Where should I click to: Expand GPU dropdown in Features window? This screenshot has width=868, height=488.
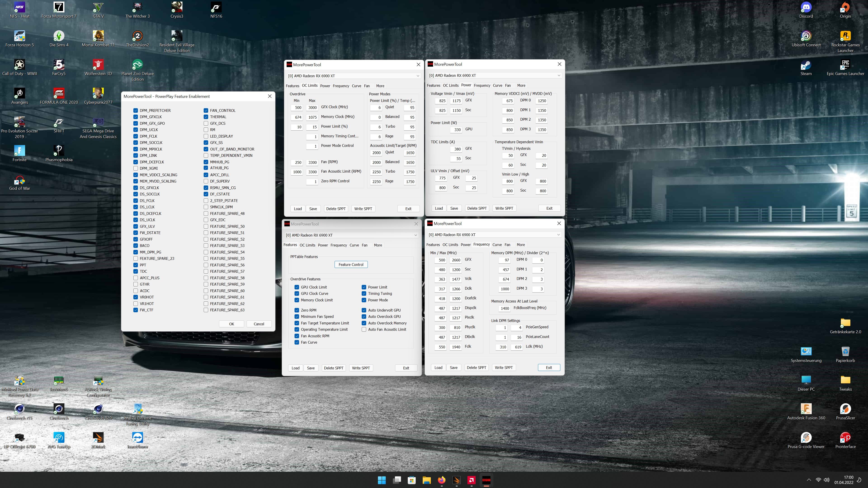pos(415,235)
